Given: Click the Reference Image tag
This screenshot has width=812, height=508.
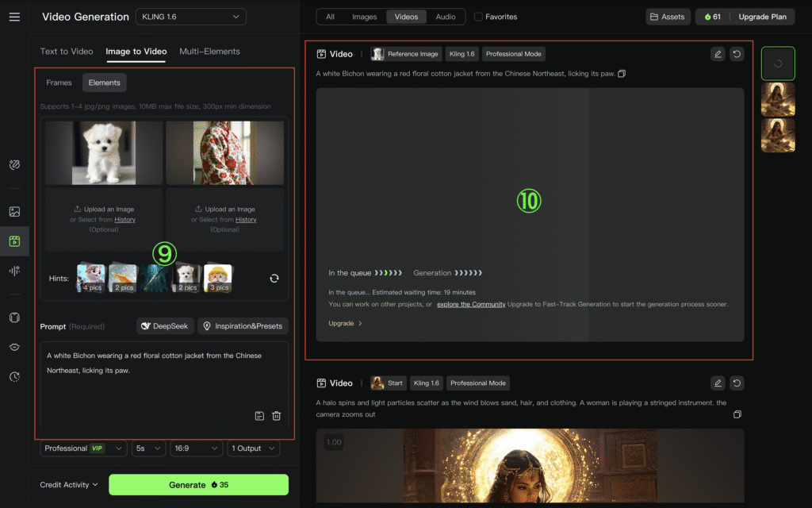Looking at the screenshot, I should [x=407, y=54].
